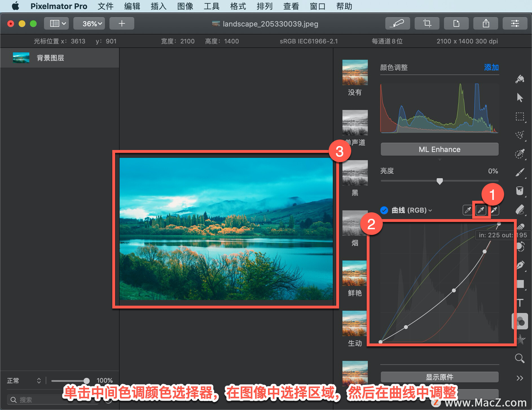Click the 显示原件 show original button

[x=439, y=377]
